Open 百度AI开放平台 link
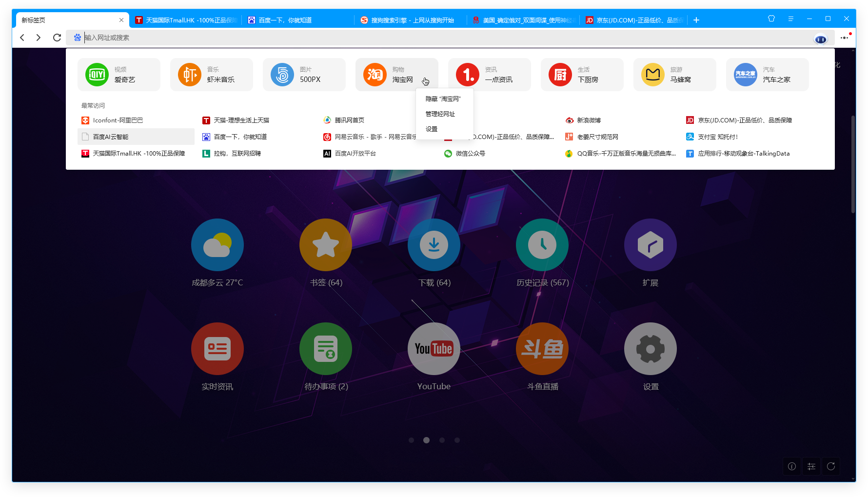Viewport: 868px width, 497px height. tap(350, 153)
